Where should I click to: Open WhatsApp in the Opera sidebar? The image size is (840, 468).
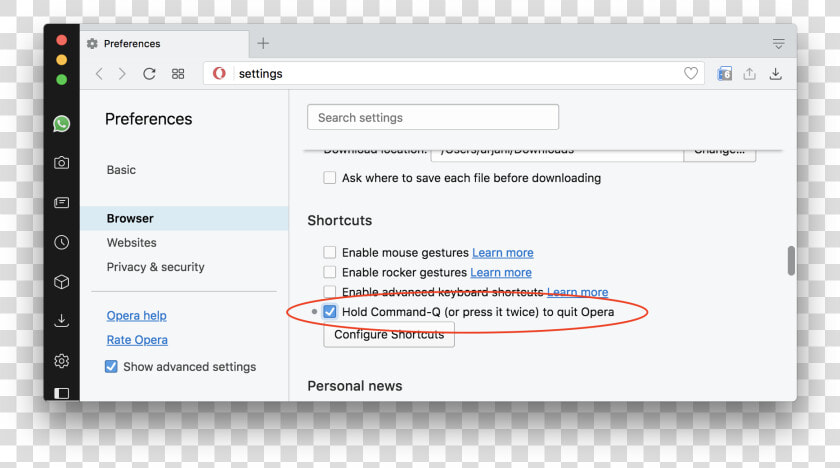point(62,124)
